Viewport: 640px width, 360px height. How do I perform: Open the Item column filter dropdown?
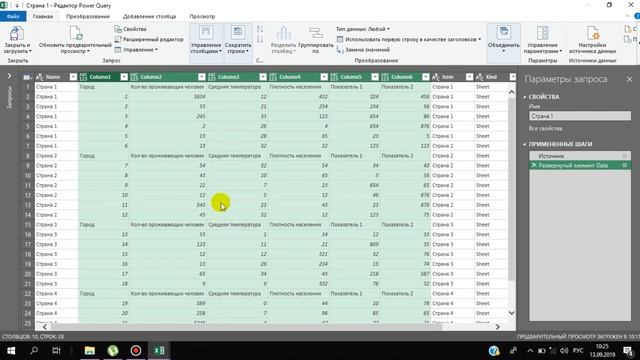pyautogui.click(x=469, y=77)
